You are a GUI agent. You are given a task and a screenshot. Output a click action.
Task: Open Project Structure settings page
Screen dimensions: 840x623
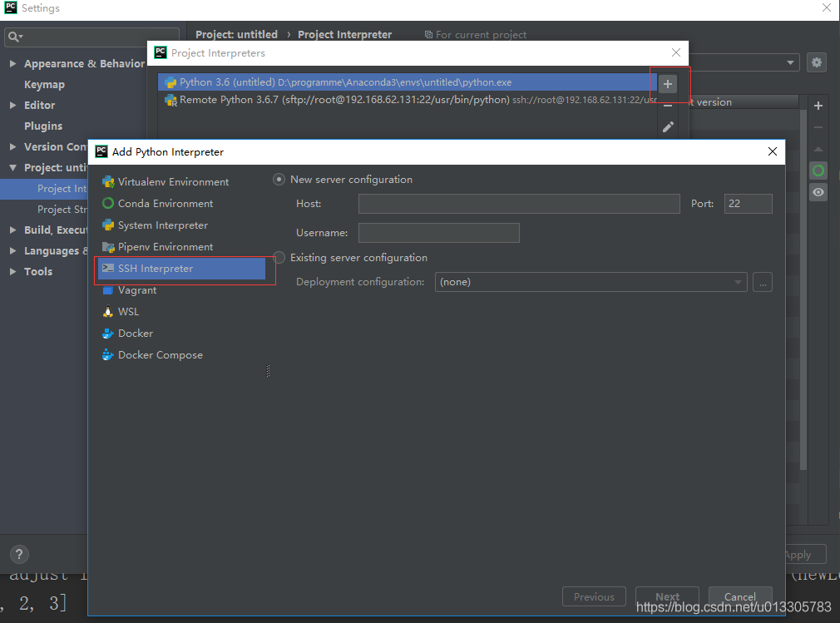tap(62, 210)
